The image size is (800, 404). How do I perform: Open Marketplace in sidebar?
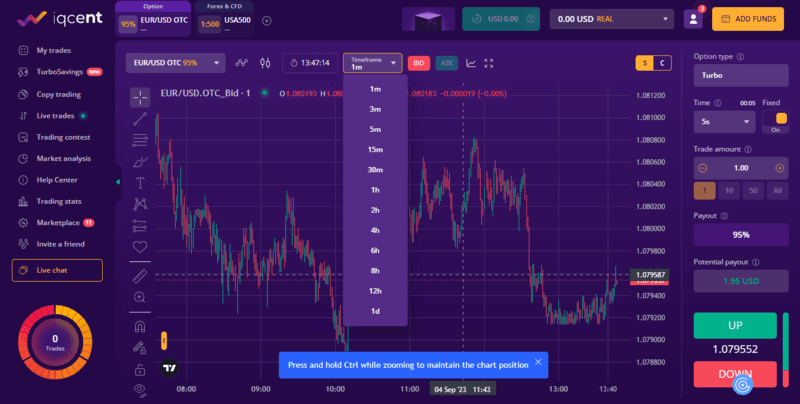(x=58, y=223)
